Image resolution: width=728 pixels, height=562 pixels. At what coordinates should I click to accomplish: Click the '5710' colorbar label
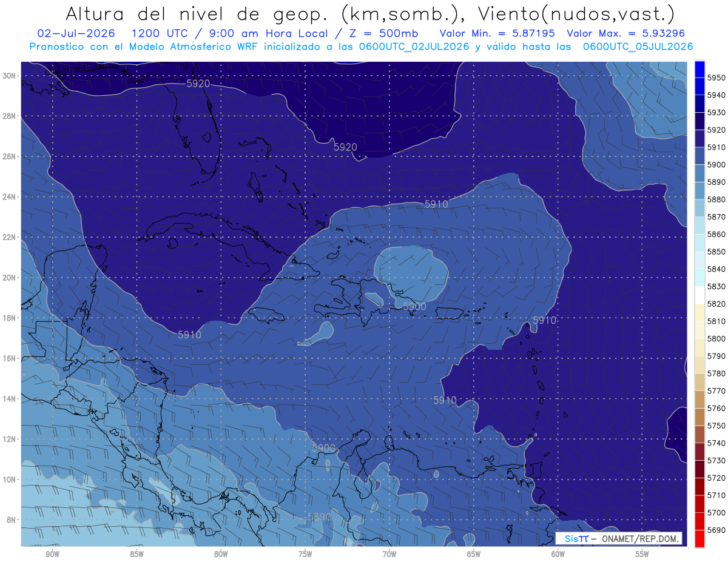716,495
